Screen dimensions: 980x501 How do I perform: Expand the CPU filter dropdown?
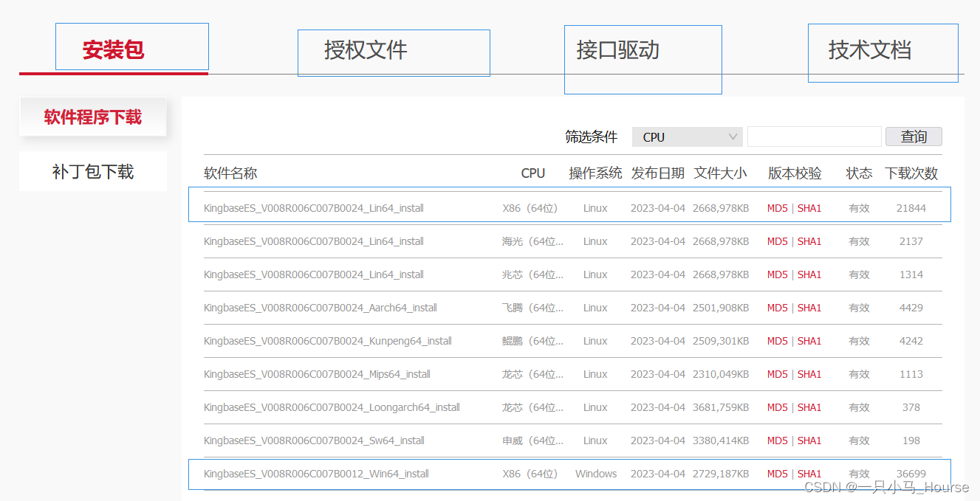coord(687,137)
